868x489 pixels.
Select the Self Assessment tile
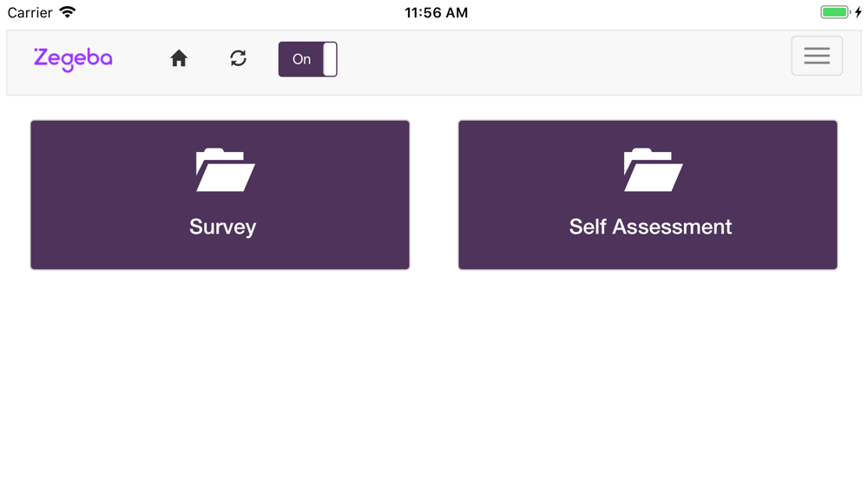648,195
